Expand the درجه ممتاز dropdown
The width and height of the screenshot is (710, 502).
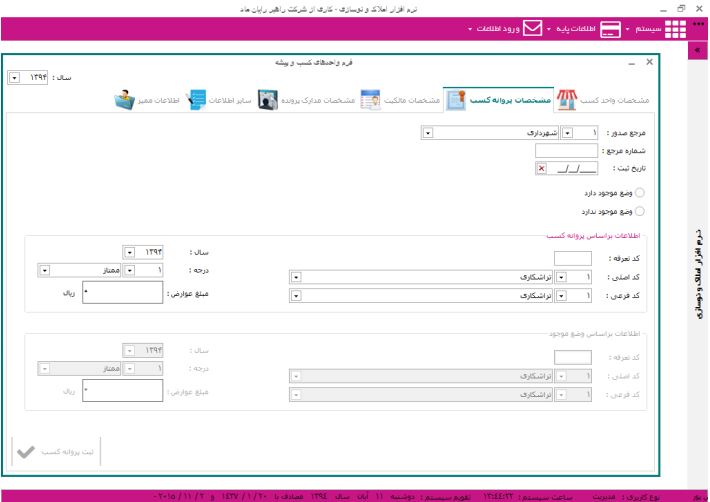[x=45, y=270]
